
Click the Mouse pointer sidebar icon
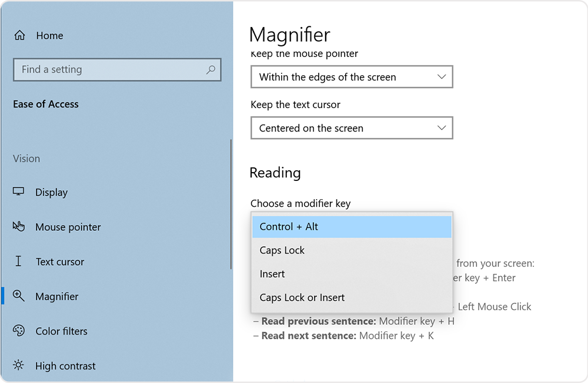[x=19, y=227]
